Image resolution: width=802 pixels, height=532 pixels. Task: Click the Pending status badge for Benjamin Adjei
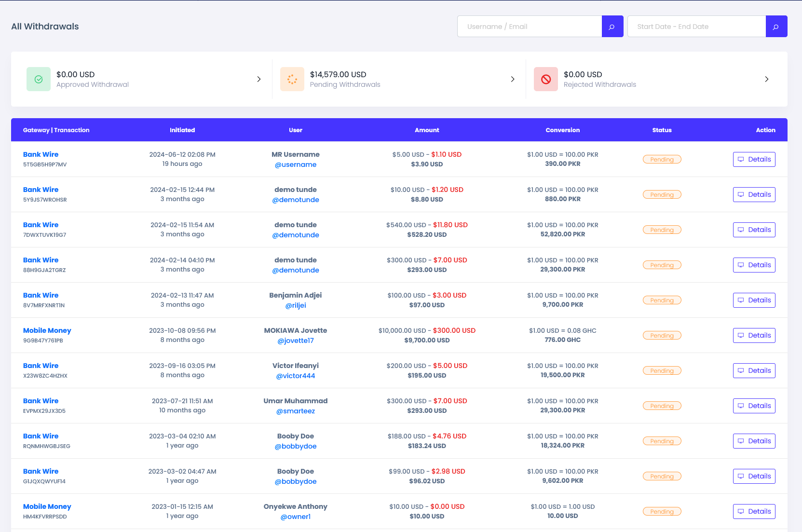[x=662, y=300]
